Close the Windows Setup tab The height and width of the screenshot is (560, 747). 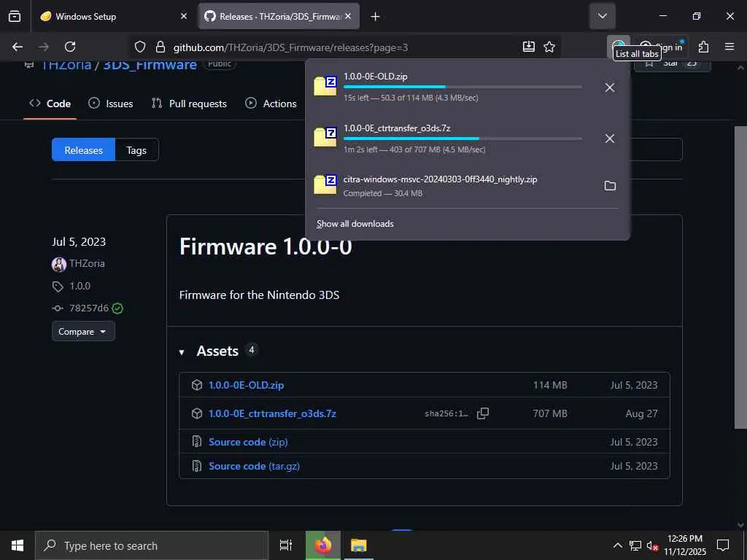(184, 16)
